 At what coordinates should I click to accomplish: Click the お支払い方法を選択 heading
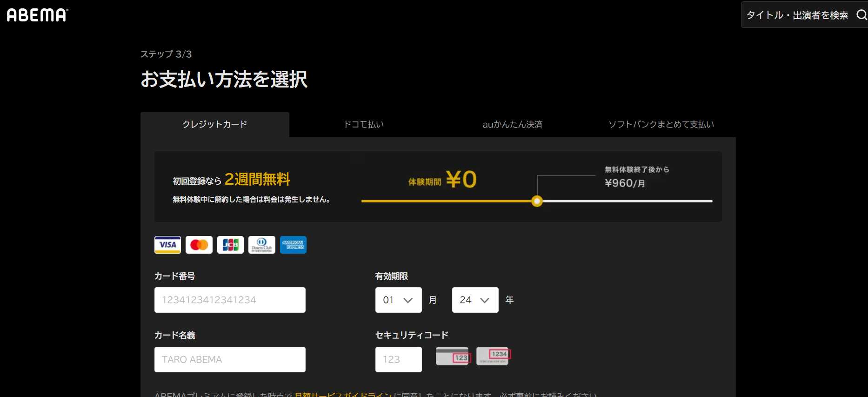[224, 79]
